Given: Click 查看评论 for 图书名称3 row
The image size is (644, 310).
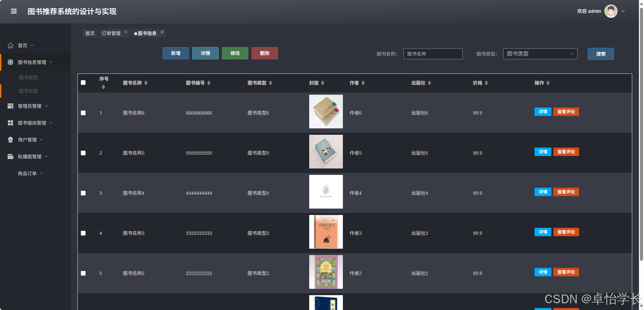Looking at the screenshot, I should (x=566, y=232).
